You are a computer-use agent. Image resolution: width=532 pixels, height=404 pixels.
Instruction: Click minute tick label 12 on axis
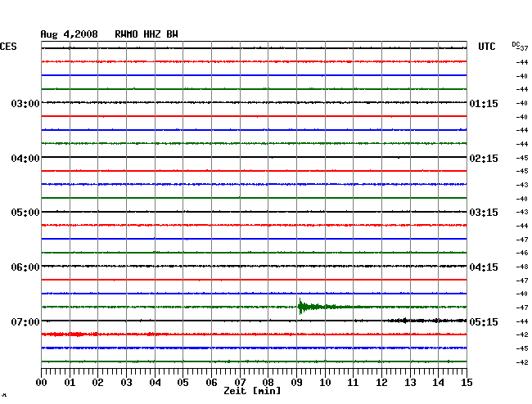381,382
